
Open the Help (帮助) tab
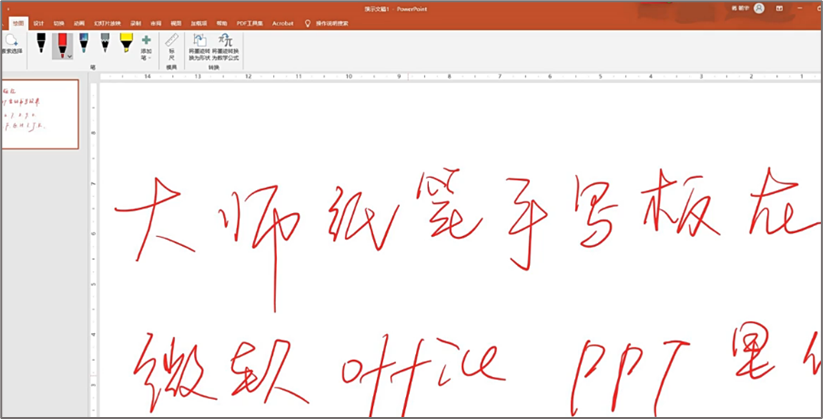[x=222, y=24]
